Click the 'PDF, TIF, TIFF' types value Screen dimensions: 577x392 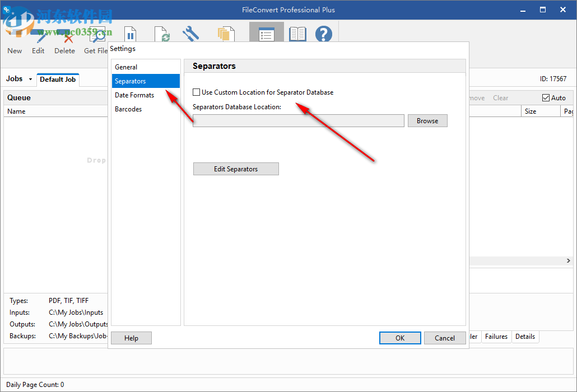coord(68,300)
